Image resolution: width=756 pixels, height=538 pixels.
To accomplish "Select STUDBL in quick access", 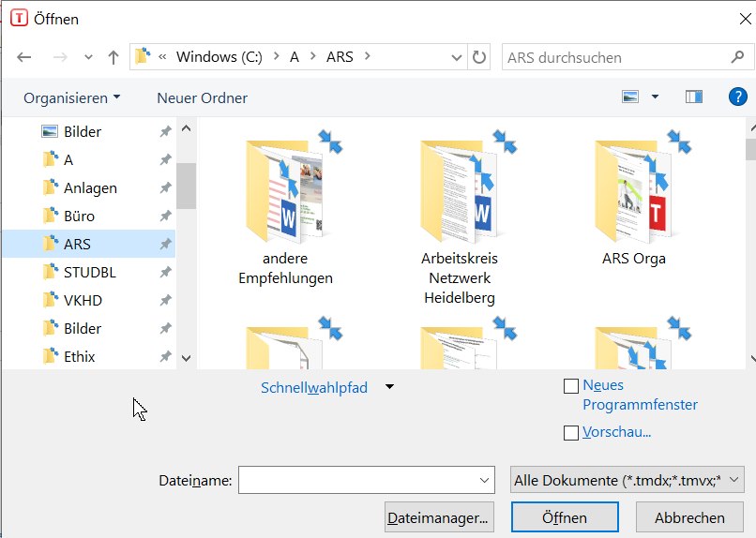I will point(89,272).
